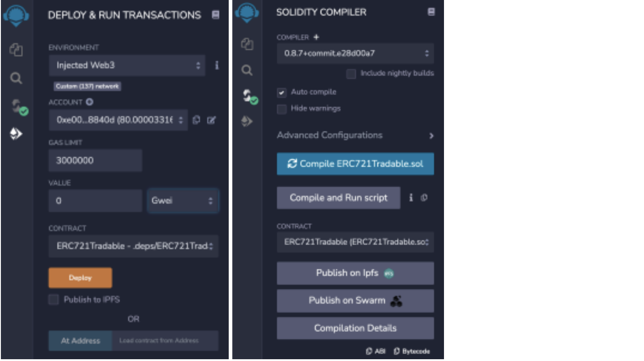
Task: Edit the Gas limit input field
Action: [95, 160]
